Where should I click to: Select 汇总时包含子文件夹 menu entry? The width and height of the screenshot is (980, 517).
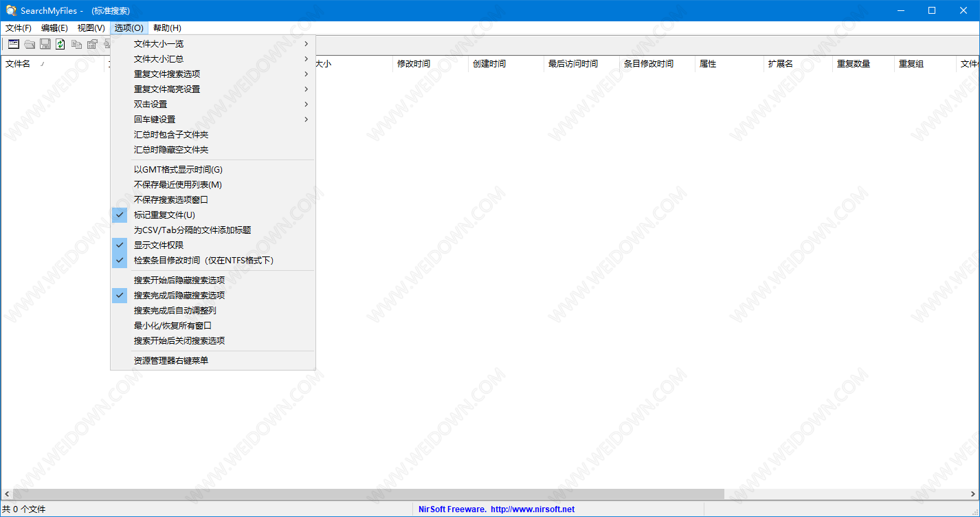(213, 134)
